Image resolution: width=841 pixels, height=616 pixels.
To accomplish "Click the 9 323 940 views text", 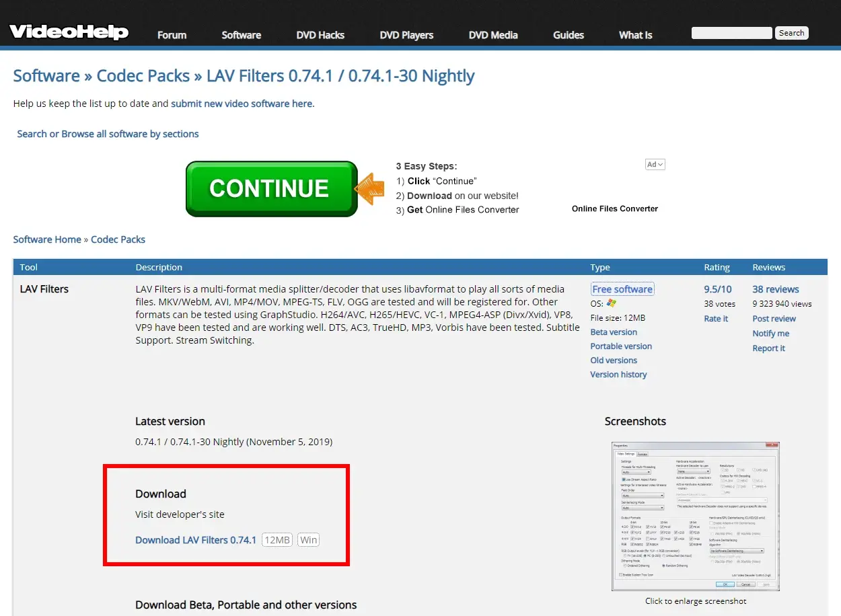I will tap(782, 304).
